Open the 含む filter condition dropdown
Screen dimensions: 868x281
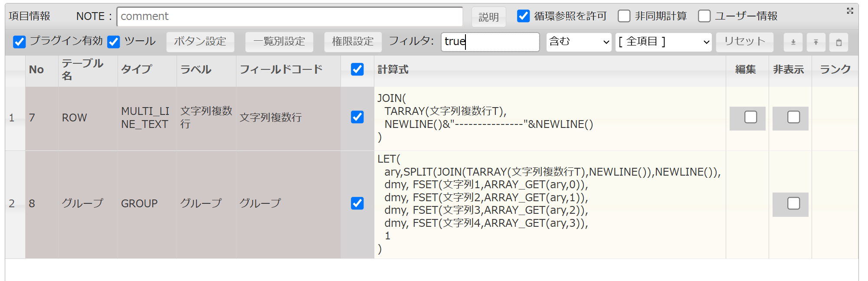[x=579, y=42]
